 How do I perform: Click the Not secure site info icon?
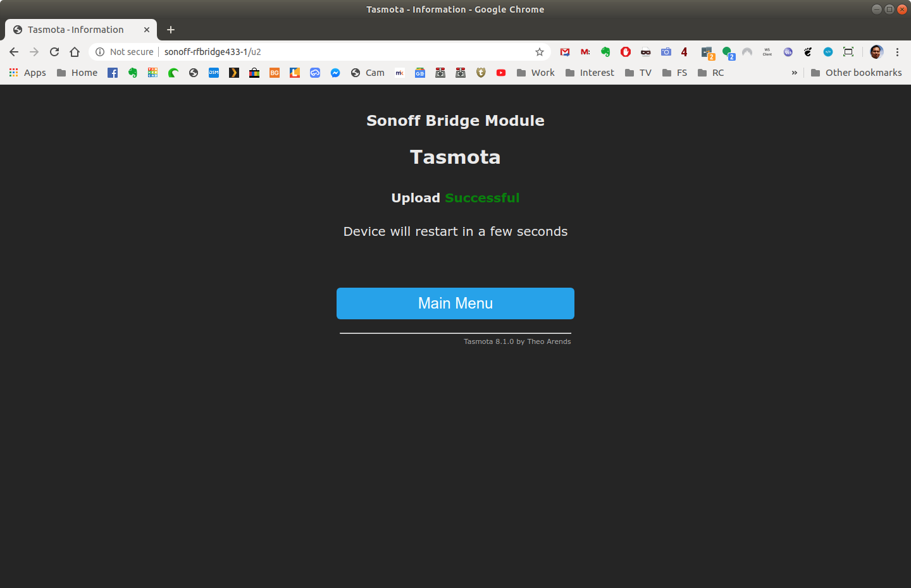(x=100, y=52)
